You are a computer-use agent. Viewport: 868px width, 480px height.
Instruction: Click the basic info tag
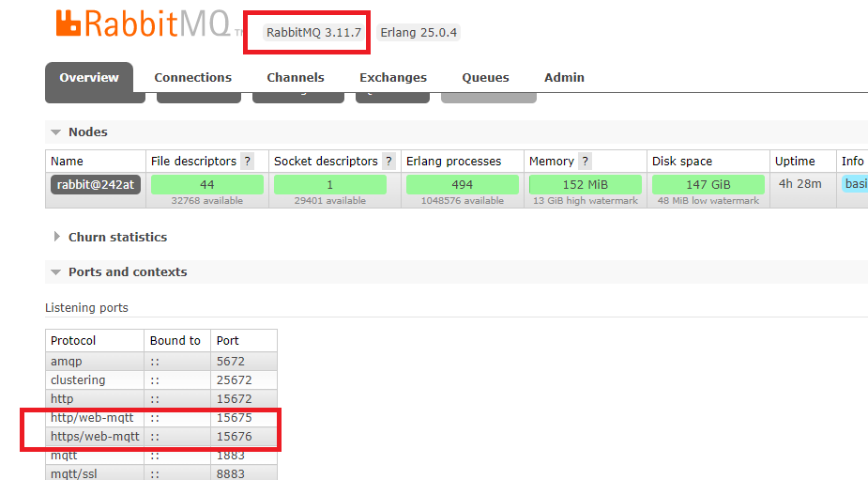(x=855, y=184)
